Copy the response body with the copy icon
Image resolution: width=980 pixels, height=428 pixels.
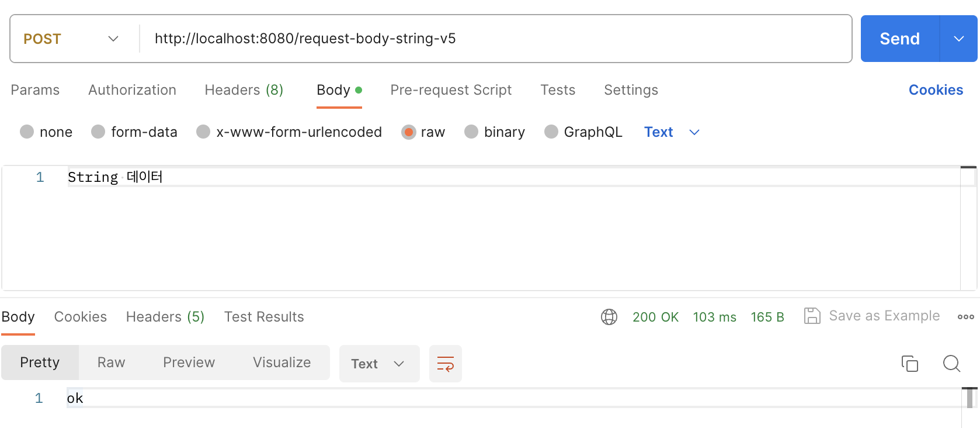pyautogui.click(x=909, y=364)
